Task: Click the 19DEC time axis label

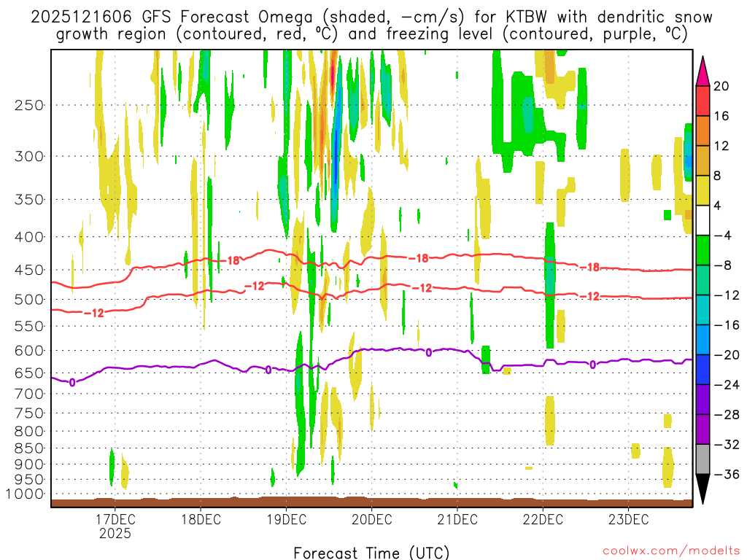Action: coord(286,519)
